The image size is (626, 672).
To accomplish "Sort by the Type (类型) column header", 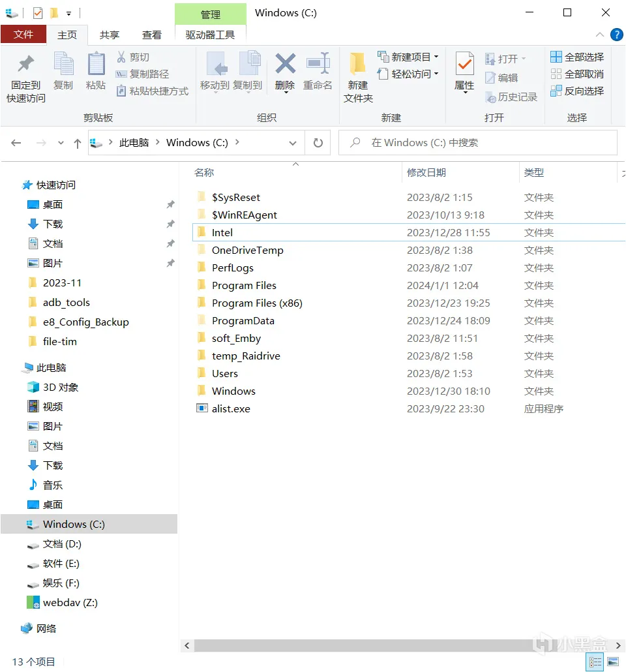I will (x=534, y=173).
